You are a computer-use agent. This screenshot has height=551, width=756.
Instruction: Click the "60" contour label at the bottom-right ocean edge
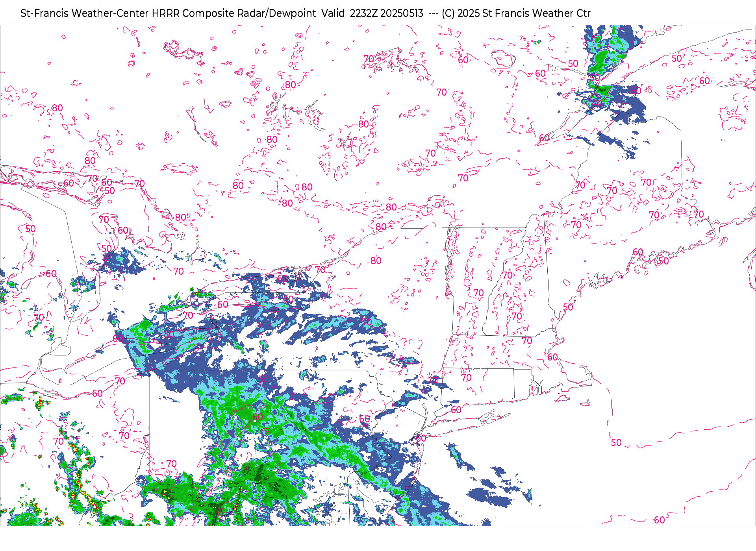[x=660, y=520]
